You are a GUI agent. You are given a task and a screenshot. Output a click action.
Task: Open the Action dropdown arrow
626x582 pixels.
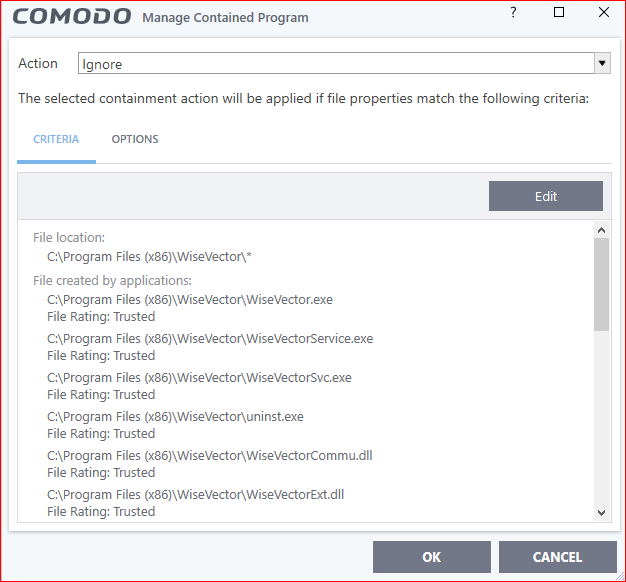pos(602,64)
